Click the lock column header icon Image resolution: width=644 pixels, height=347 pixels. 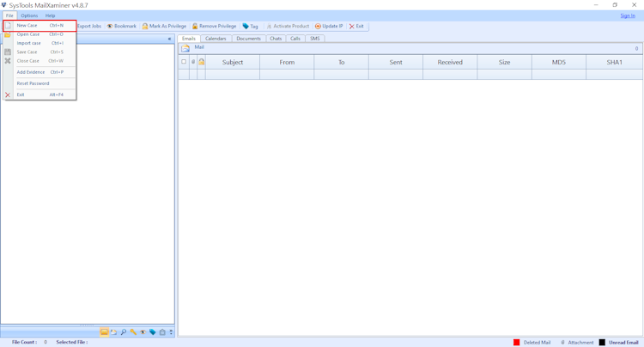coord(201,62)
